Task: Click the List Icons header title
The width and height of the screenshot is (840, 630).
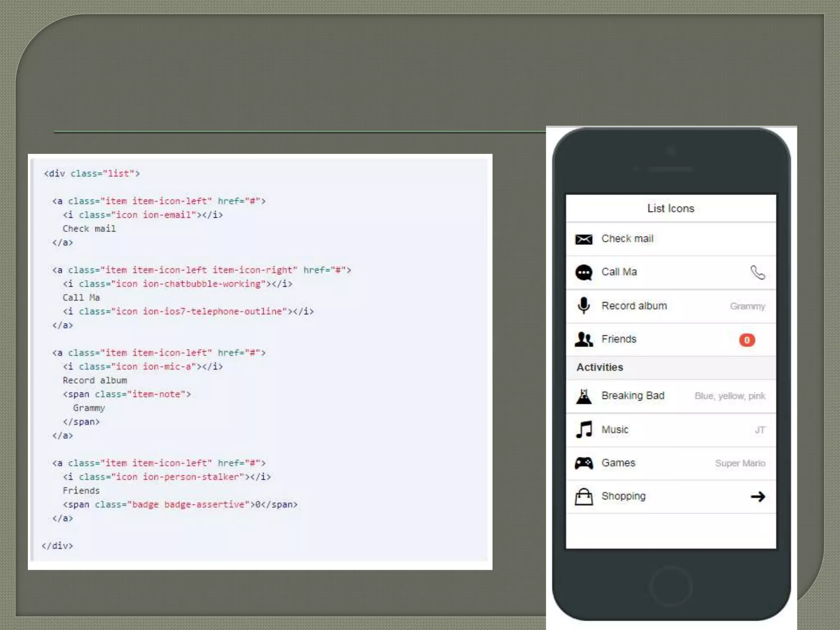Action: click(671, 208)
